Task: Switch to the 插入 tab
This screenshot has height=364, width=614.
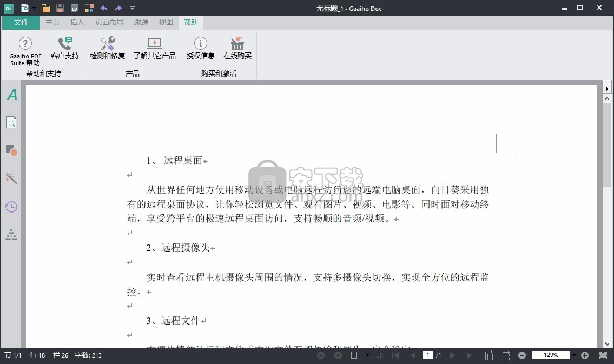Action: [x=77, y=22]
